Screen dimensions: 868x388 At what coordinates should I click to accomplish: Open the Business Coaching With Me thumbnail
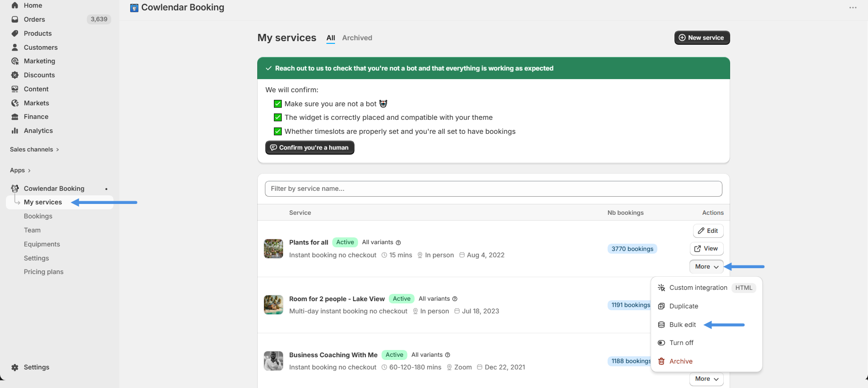point(274,361)
